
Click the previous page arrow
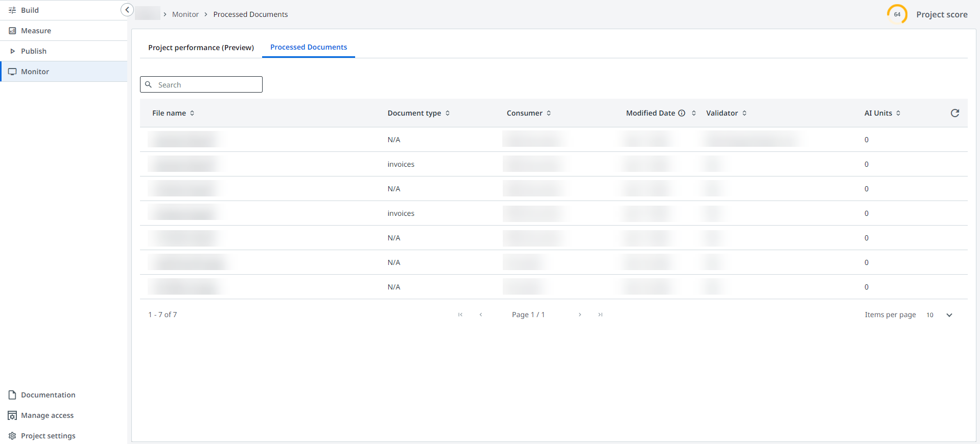(x=481, y=315)
